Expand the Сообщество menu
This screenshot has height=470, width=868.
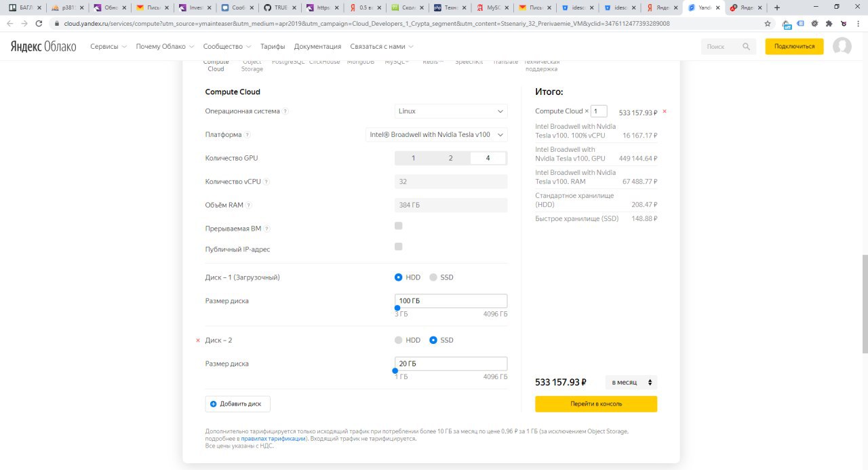click(x=227, y=47)
